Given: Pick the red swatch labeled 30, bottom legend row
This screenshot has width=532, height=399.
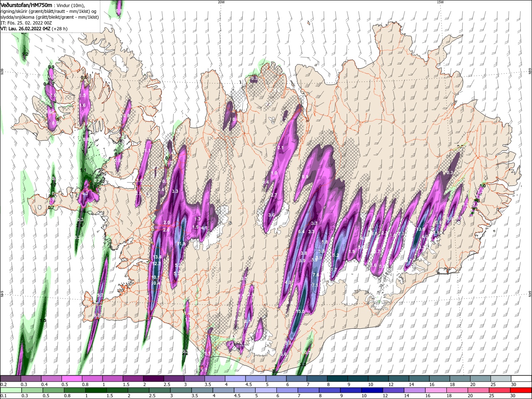Looking at the screenshot, I should pyautogui.click(x=520, y=391).
